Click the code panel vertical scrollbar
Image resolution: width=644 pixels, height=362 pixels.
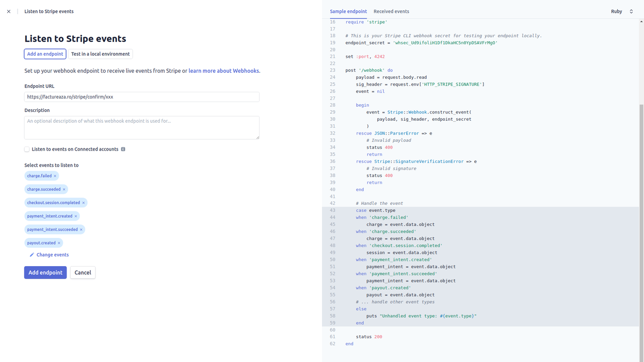pos(641,206)
